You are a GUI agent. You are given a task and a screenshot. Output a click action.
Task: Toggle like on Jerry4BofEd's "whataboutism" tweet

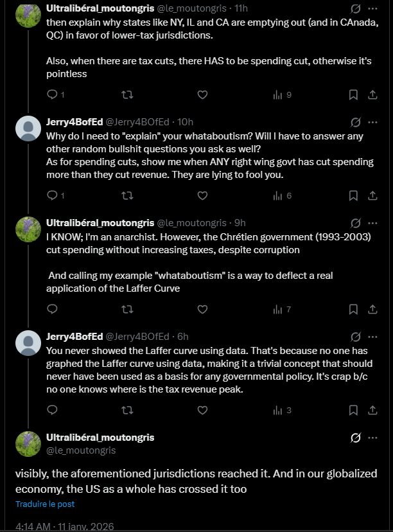coord(202,195)
